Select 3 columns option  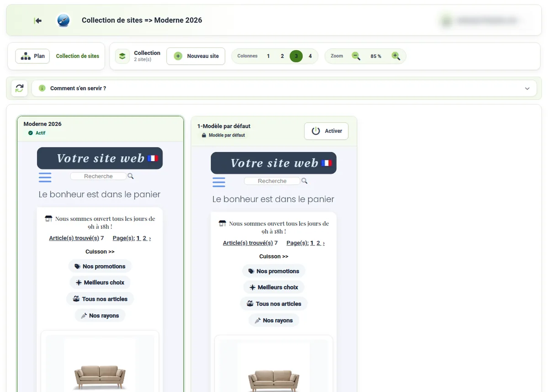[x=296, y=56]
